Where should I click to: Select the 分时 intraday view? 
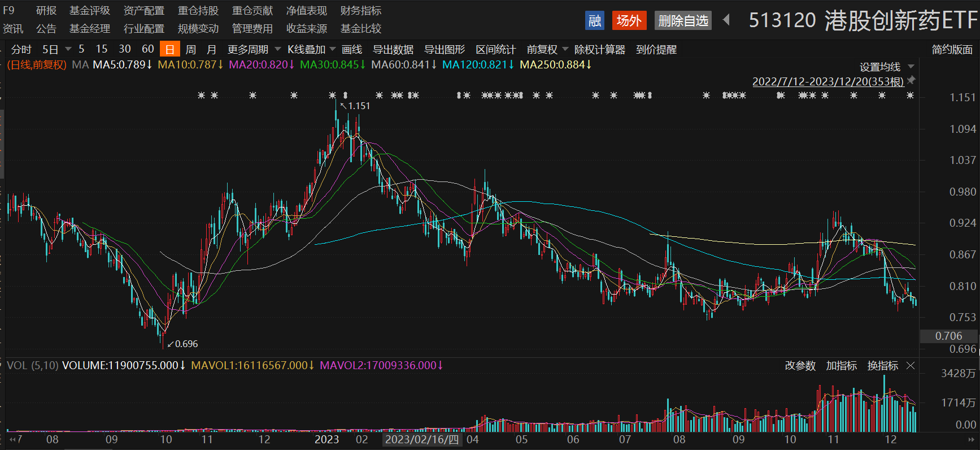tap(21, 49)
